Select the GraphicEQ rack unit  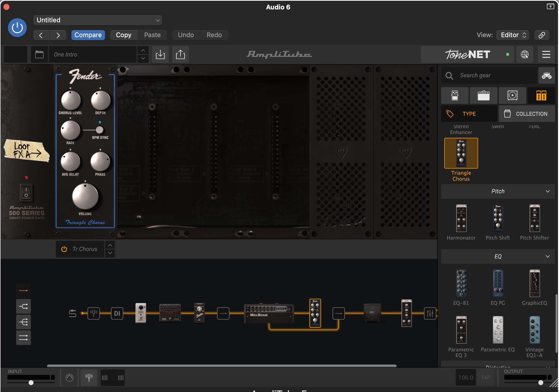tap(534, 283)
